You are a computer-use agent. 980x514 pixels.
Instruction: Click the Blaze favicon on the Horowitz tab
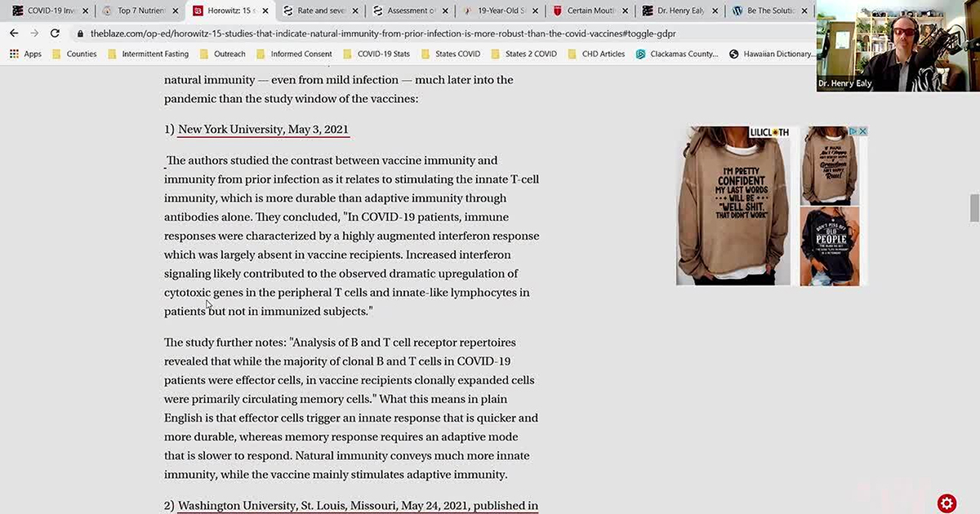196,11
